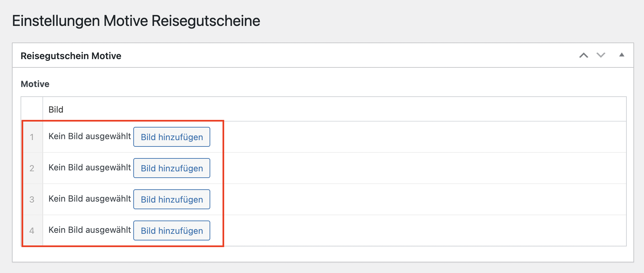The width and height of the screenshot is (644, 273).
Task: Click the Bild column header
Action: click(56, 110)
